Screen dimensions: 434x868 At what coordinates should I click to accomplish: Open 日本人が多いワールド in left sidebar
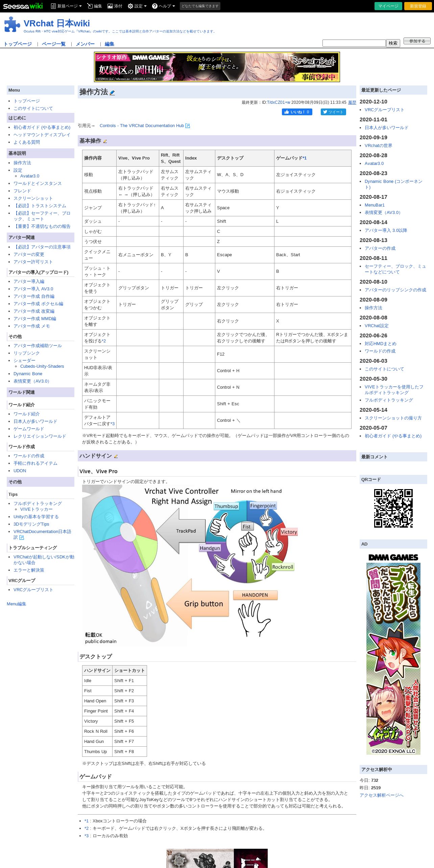(35, 421)
